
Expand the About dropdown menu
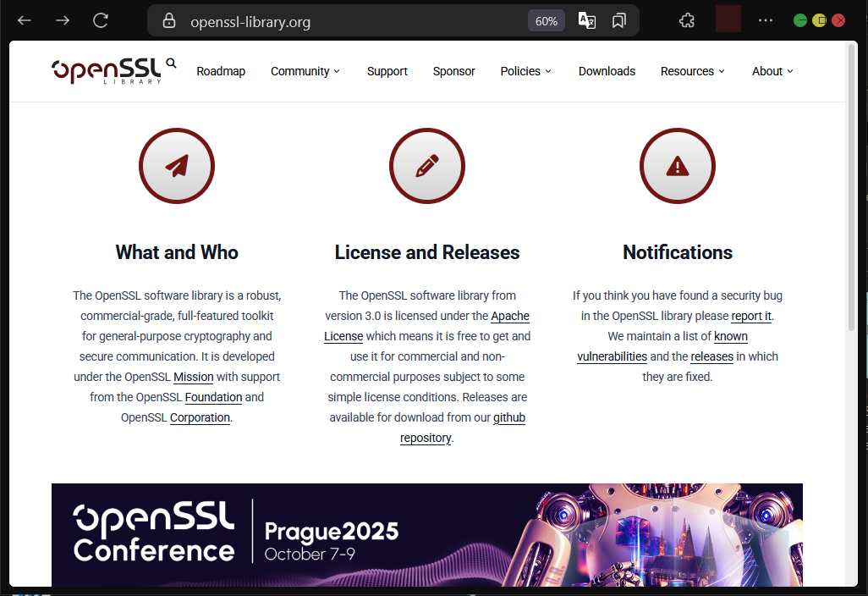pos(772,71)
